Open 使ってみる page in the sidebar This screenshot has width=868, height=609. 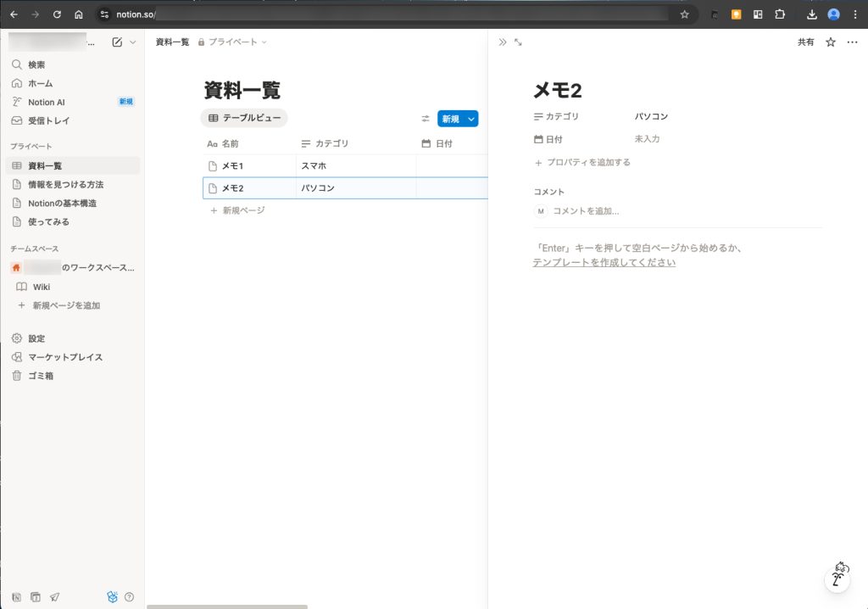click(x=73, y=221)
